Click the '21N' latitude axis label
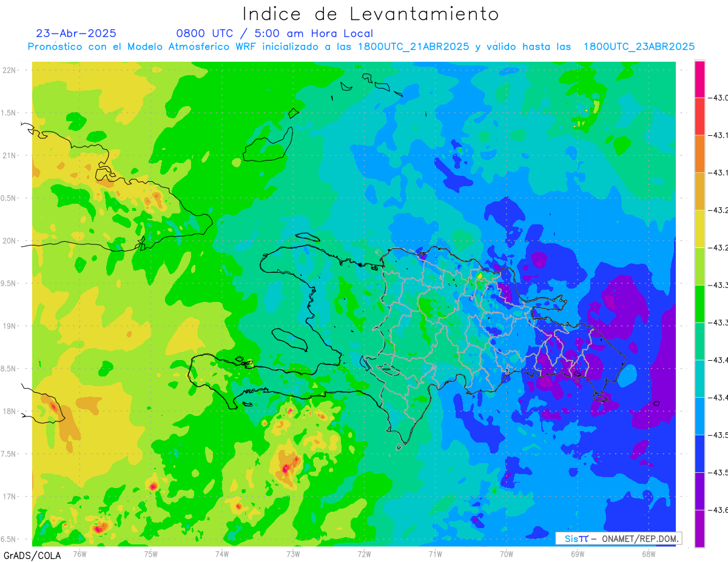Image resolution: width=728 pixels, height=562 pixels. 10,155
